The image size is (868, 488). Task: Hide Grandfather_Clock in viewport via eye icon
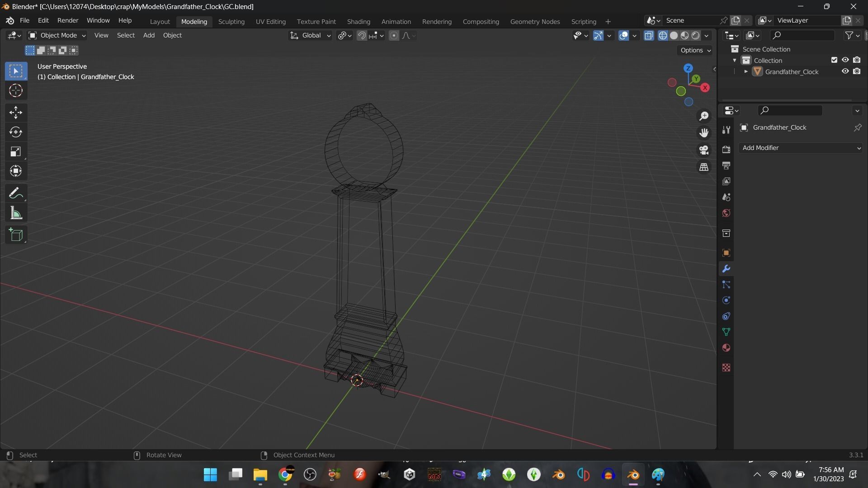click(845, 71)
